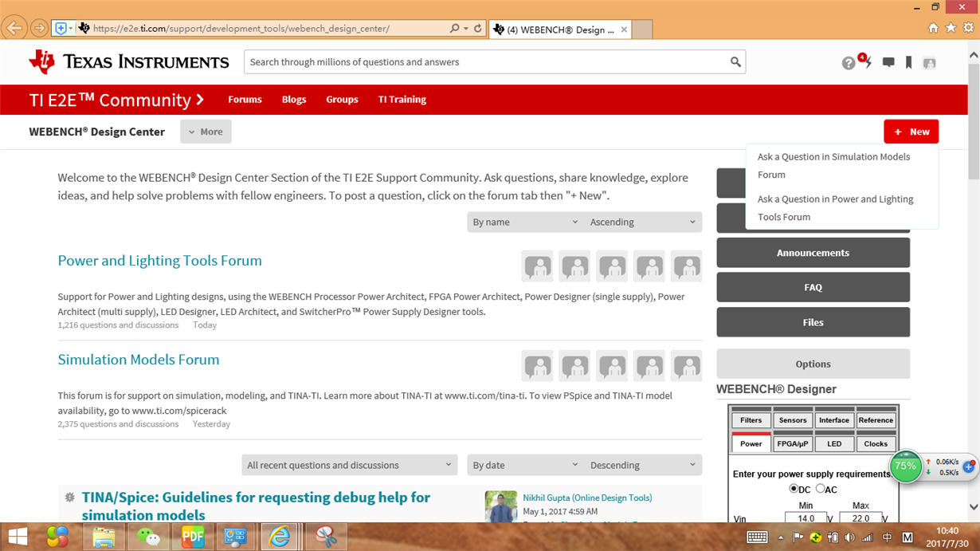Open the shield security icon in address bar
Screen dimensions: 980x551
[x=61, y=29]
